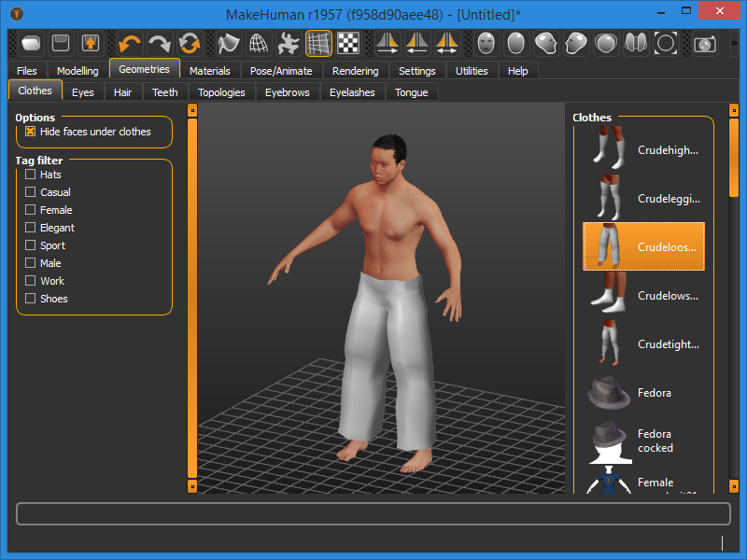Open the Rendering tab

coord(356,71)
